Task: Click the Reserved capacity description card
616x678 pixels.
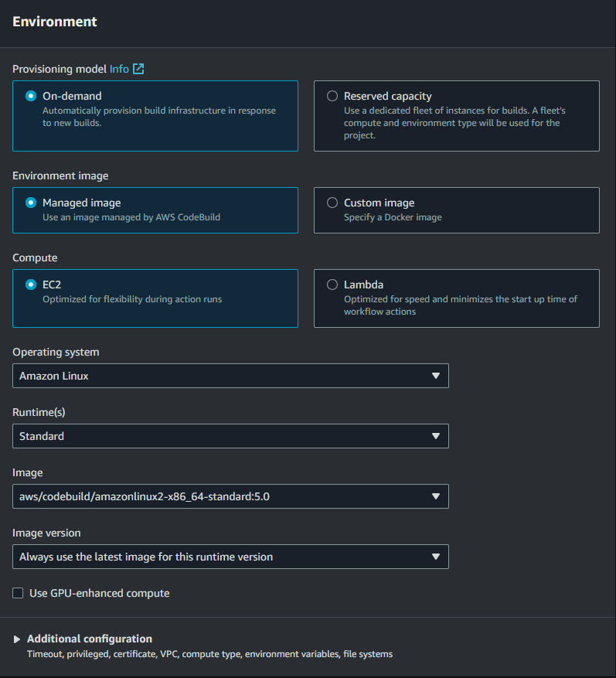Action: (457, 116)
